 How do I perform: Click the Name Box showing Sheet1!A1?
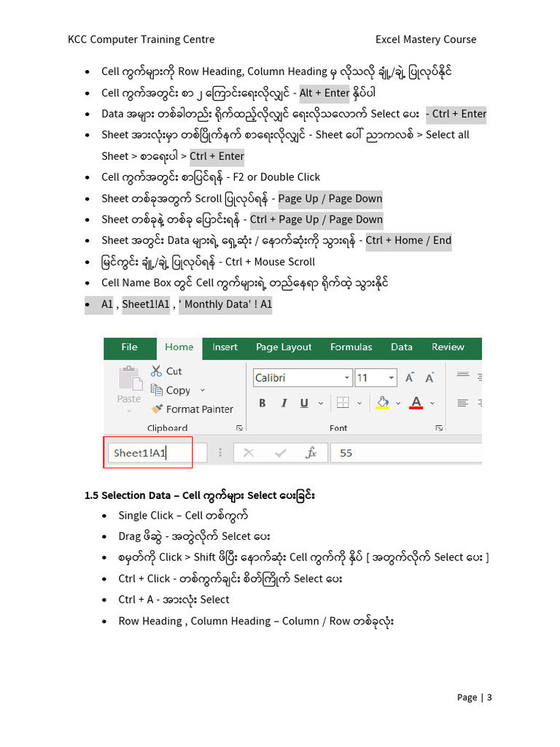(157, 452)
